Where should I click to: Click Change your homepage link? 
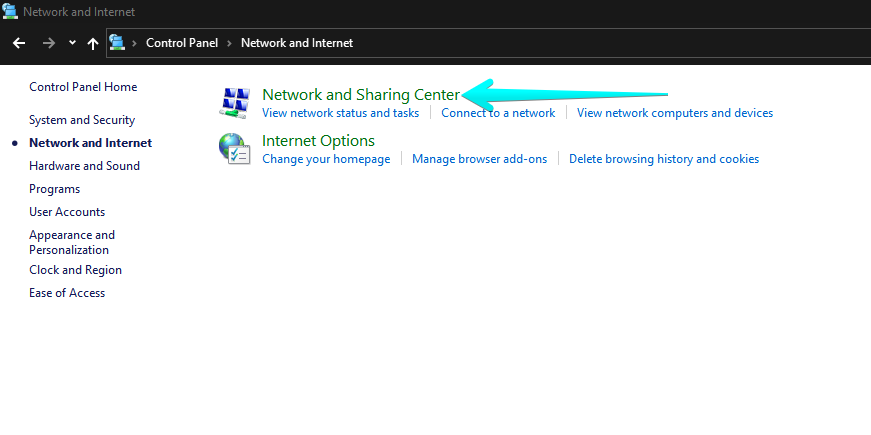tap(326, 159)
